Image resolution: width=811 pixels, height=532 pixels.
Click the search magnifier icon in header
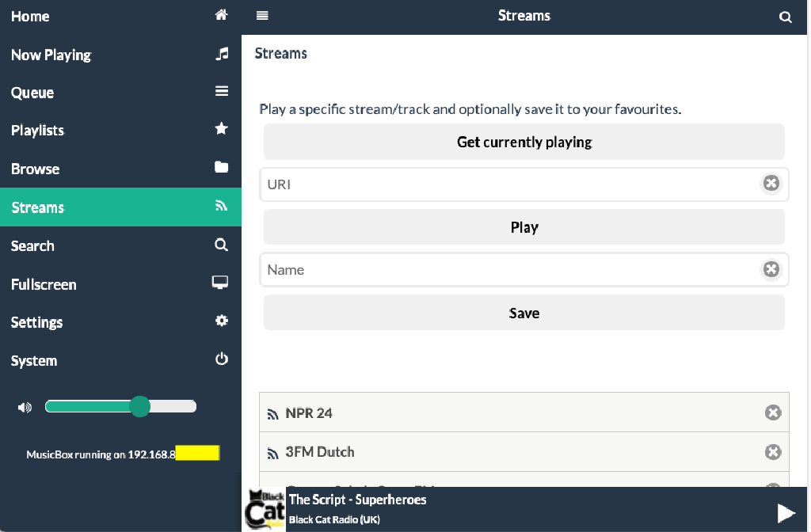click(x=785, y=17)
